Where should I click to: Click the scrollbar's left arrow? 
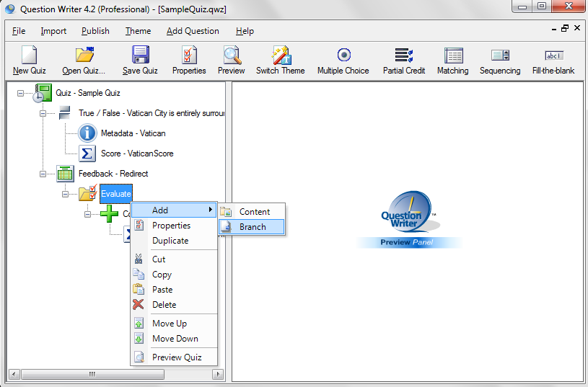click(14, 374)
